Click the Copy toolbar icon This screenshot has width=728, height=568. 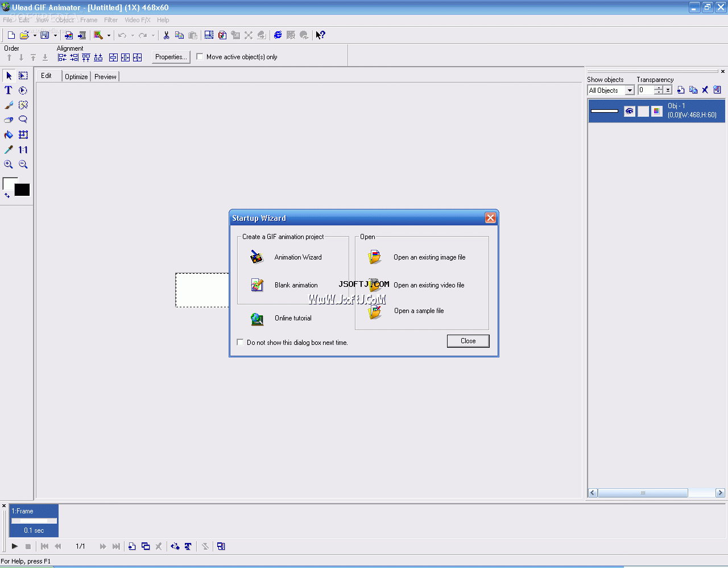(x=179, y=35)
